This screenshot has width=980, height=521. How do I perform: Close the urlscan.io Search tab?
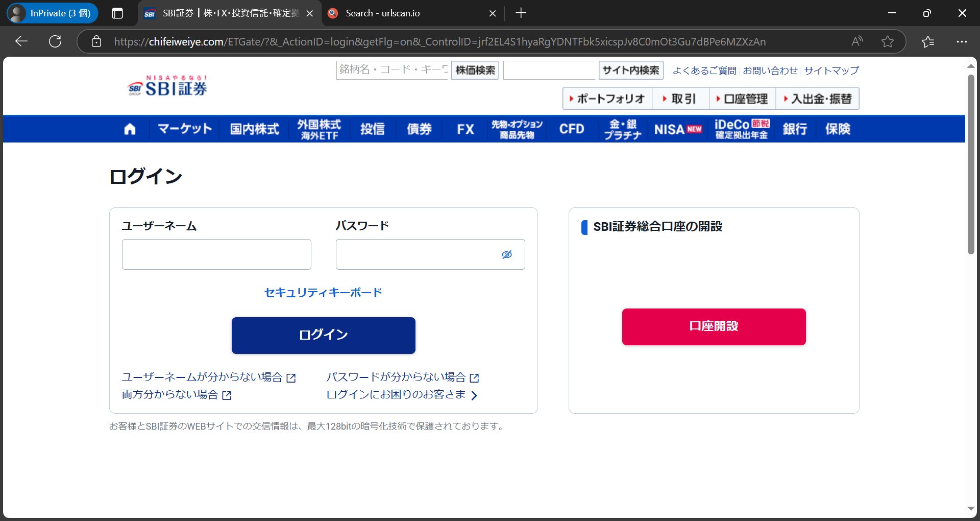[493, 13]
